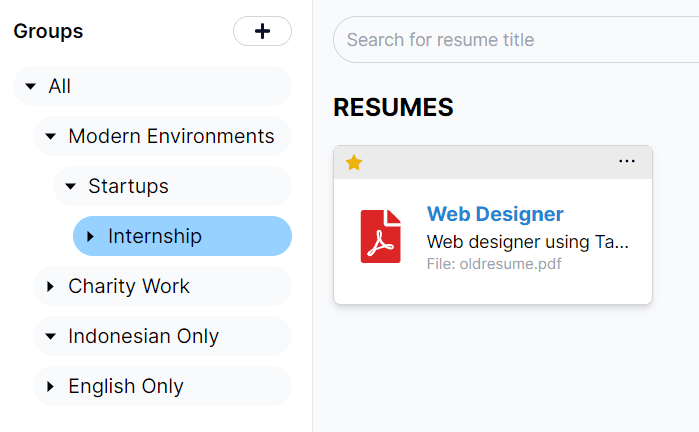Select the Charity Work group

pyautogui.click(x=162, y=286)
